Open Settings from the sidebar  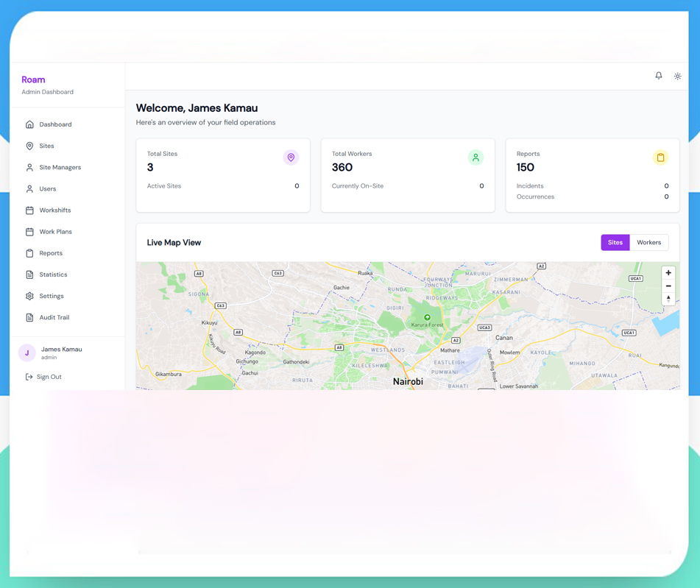coord(67,296)
